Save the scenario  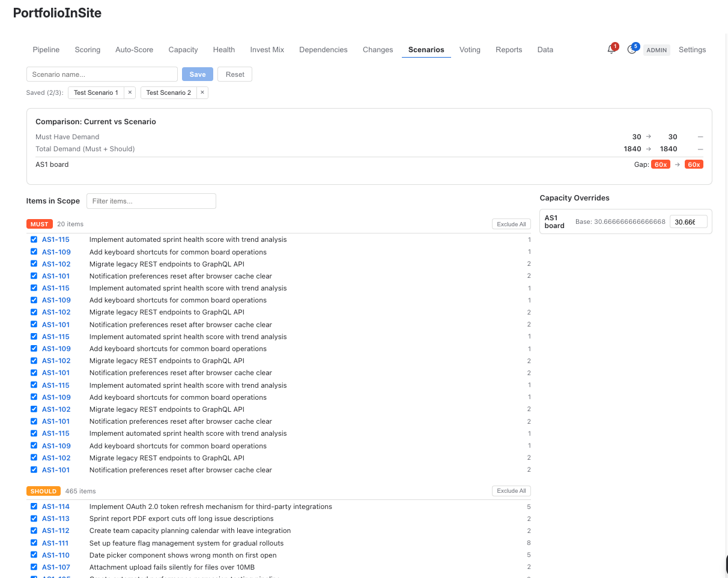(197, 74)
